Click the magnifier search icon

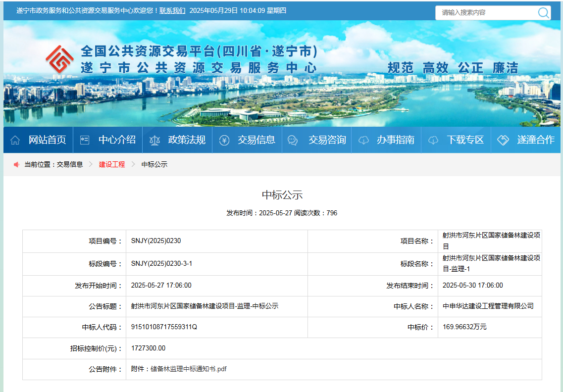[x=543, y=13]
